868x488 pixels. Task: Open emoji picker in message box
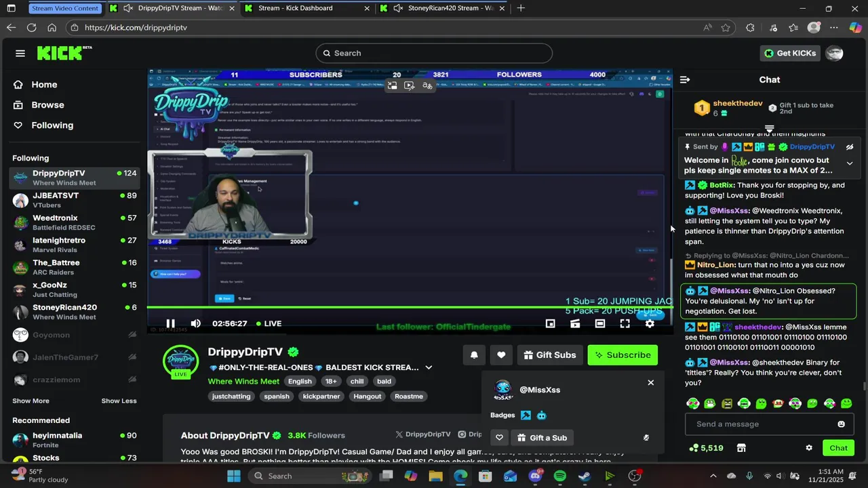coord(841,424)
